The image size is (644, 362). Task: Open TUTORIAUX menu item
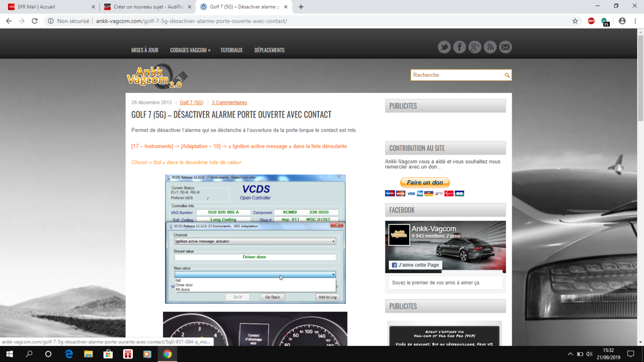231,50
